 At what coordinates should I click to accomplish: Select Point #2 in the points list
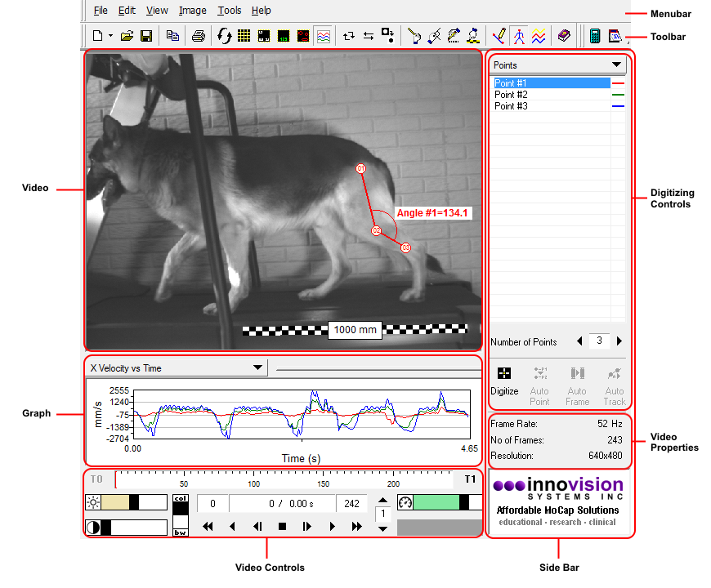pyautogui.click(x=511, y=95)
